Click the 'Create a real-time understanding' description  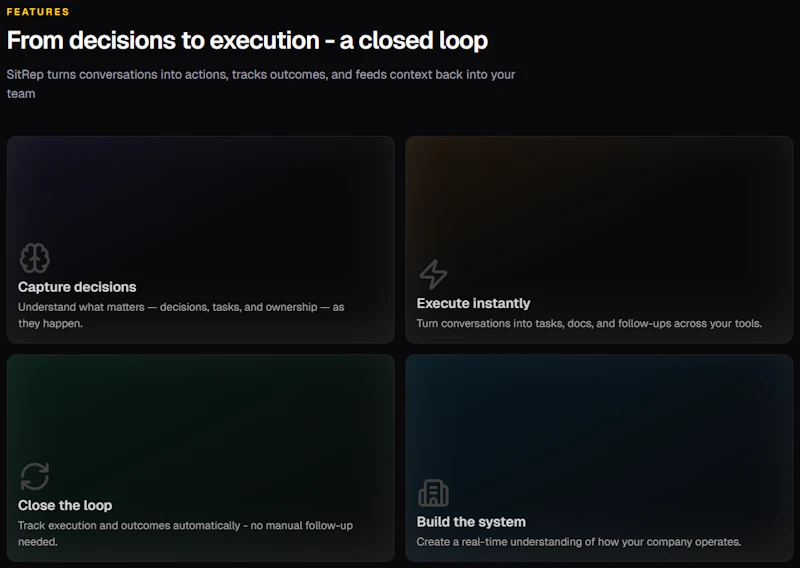579,541
